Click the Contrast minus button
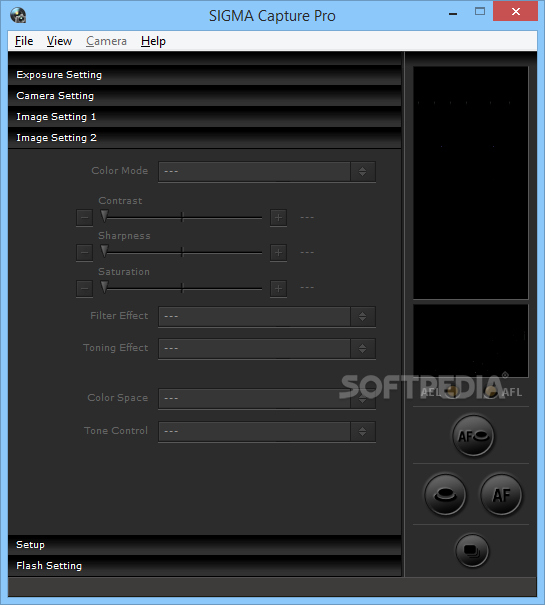545x605 pixels. pos(85,218)
